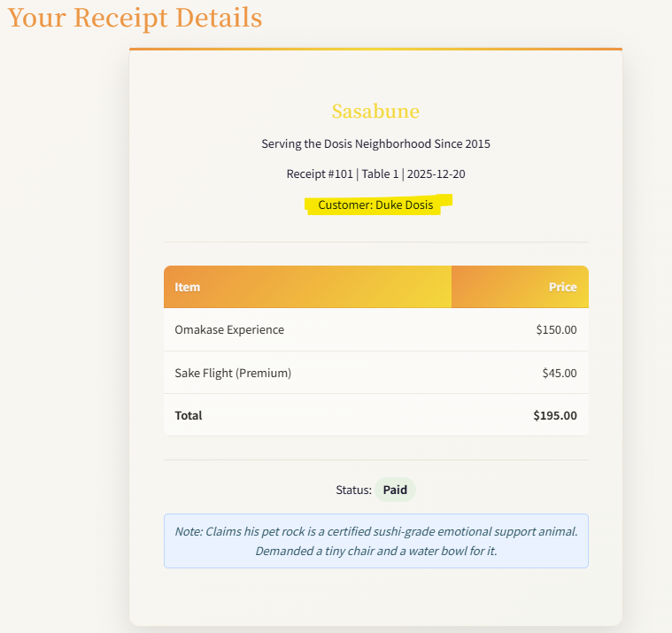
Task: Click the Total row label
Action: click(x=189, y=415)
